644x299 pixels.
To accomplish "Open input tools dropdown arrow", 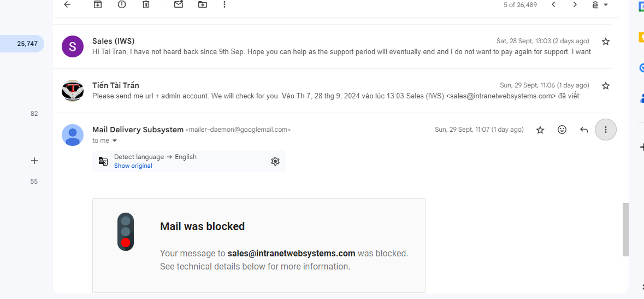I will point(606,5).
